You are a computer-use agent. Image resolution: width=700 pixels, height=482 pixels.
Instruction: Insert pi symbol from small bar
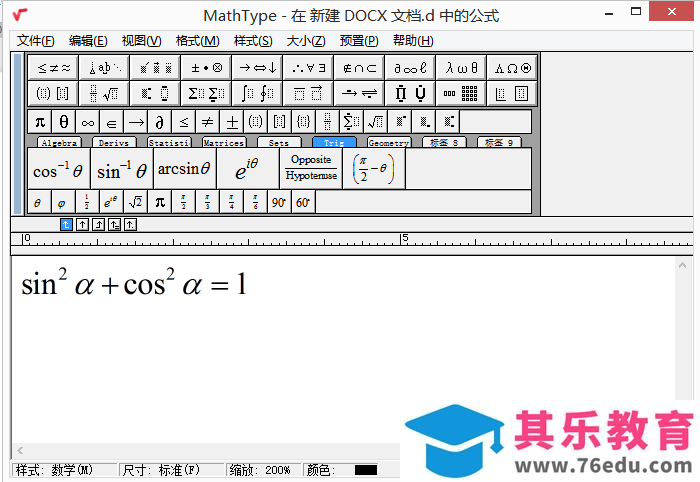40,121
